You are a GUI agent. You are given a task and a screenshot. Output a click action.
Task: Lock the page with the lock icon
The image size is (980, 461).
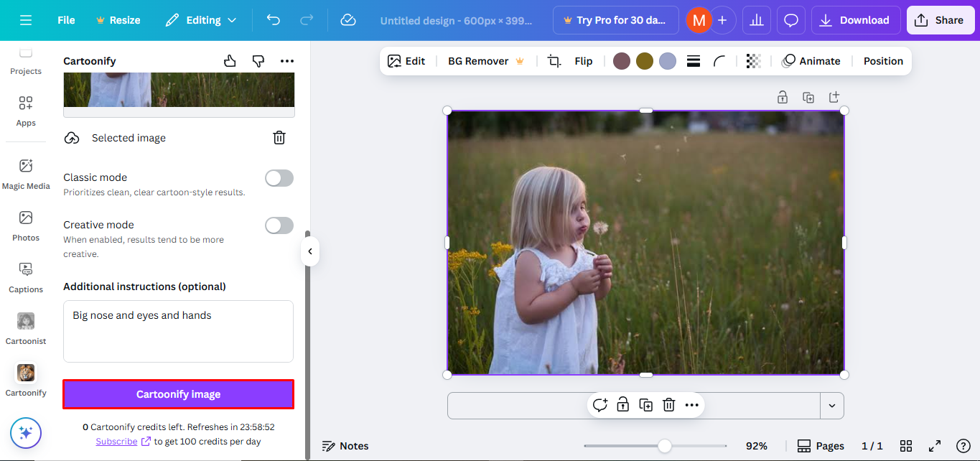click(622, 404)
